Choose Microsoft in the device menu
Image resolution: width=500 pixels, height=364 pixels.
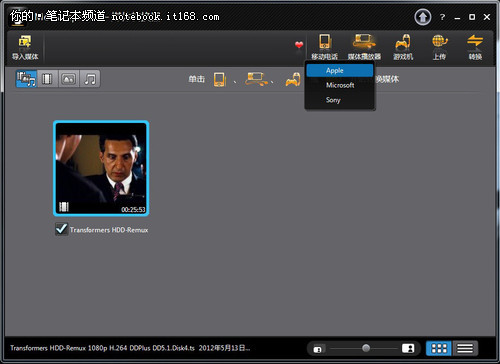(x=340, y=85)
